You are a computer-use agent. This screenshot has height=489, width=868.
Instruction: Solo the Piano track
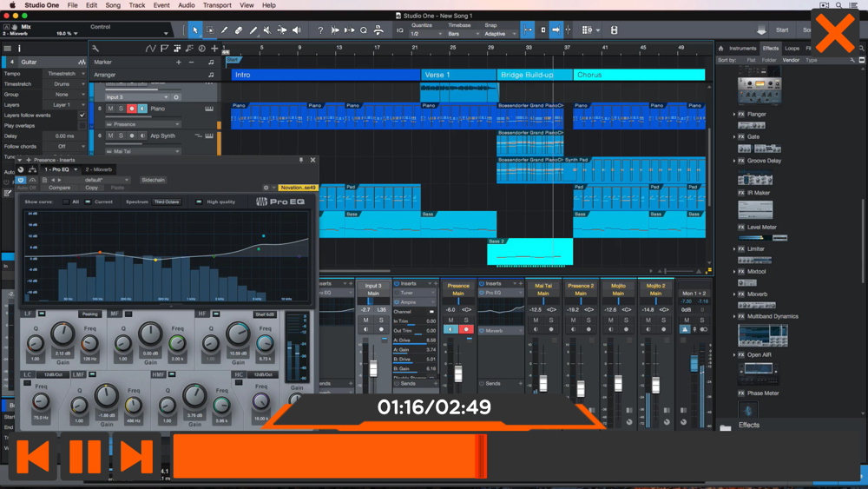coord(121,109)
